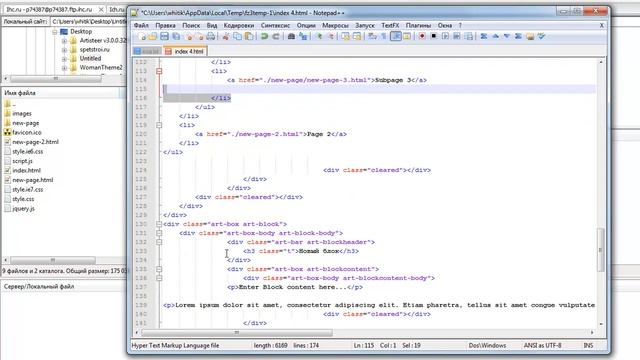
Task: Place cursor on empty line 115
Action: (x=379, y=89)
